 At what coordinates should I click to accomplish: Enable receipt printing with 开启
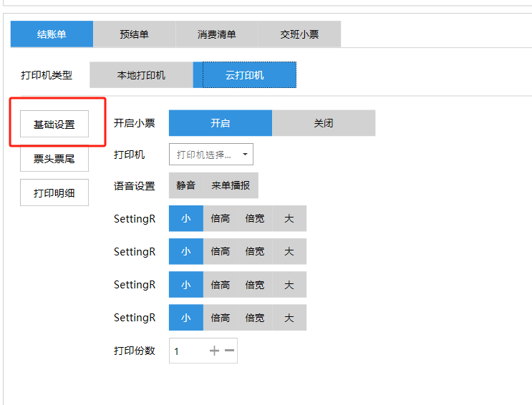click(220, 123)
